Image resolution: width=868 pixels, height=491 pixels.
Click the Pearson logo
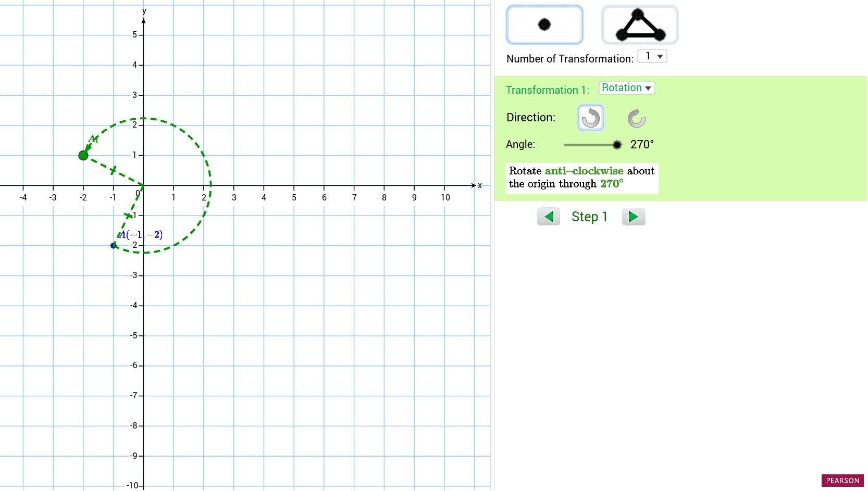(x=842, y=480)
